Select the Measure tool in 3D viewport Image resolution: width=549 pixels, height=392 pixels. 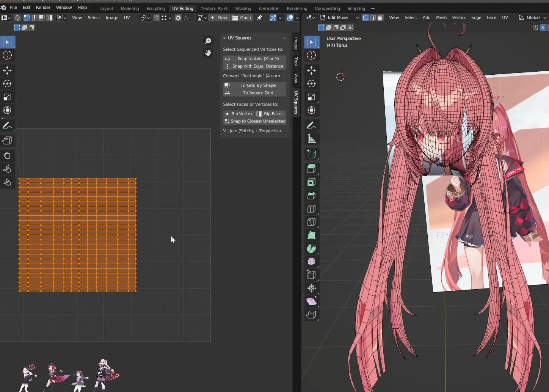click(311, 139)
